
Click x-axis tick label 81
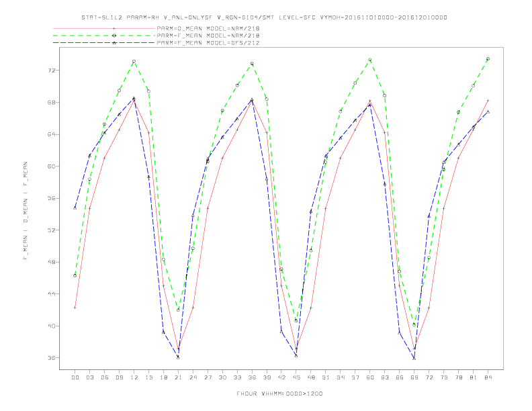point(474,377)
